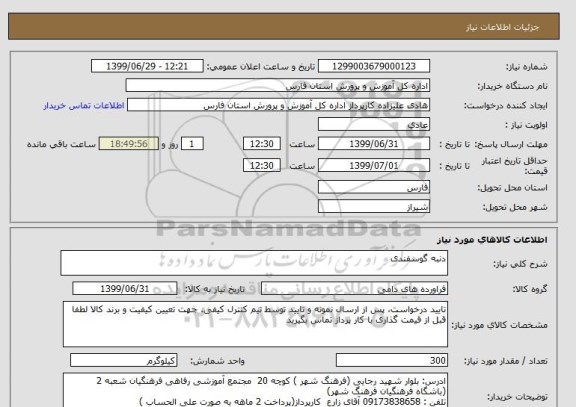The image size is (576, 407).
Task: Click request creator field هادی علیزاده
Action: 278,105
